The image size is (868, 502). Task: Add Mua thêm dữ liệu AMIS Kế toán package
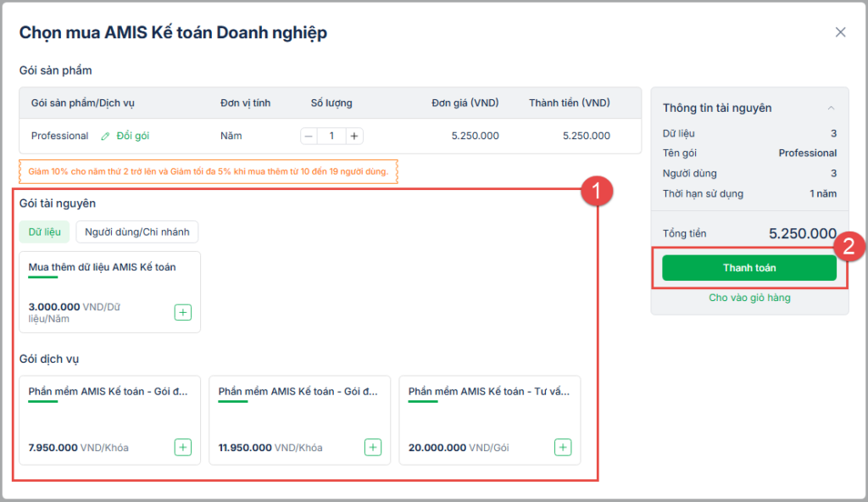click(x=183, y=313)
